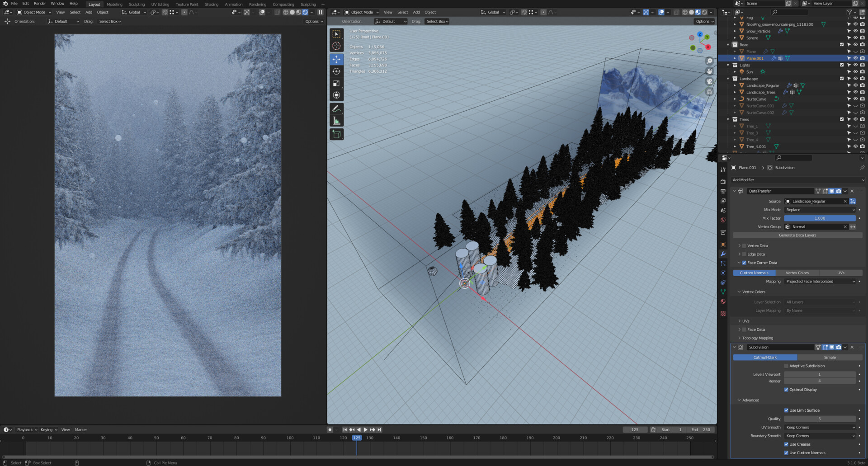
Task: Click the Generate Data Layers button
Action: coord(797,235)
